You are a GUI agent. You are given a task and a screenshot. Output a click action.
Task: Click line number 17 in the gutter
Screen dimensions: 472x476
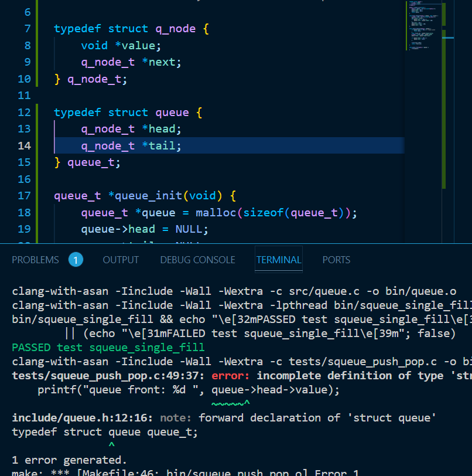coord(24,196)
